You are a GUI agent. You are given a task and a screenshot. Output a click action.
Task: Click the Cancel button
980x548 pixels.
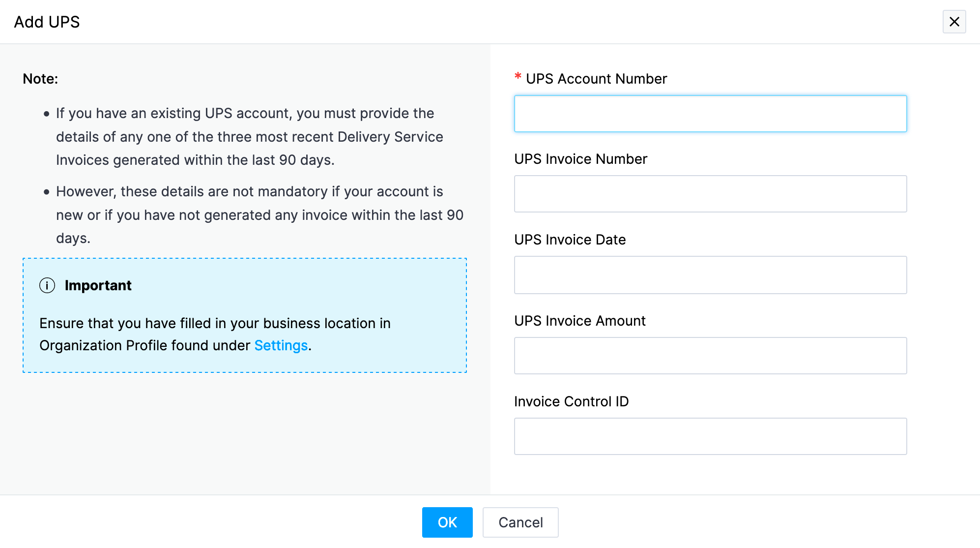(520, 522)
